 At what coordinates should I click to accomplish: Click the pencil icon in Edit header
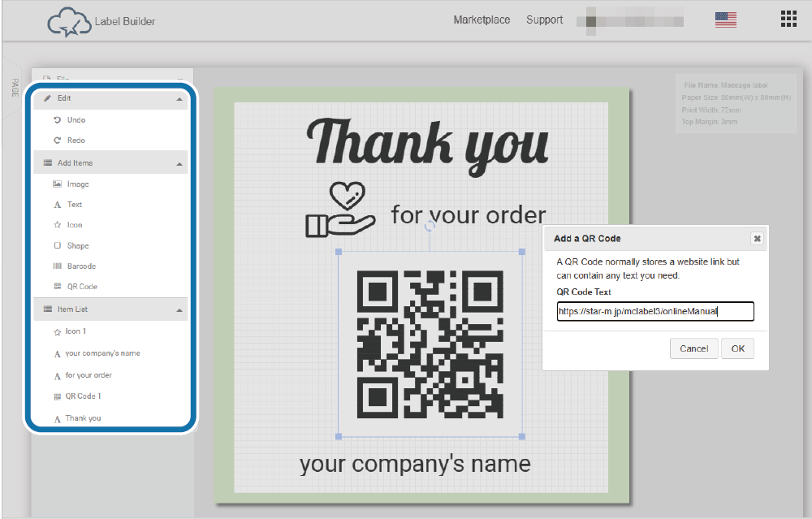(x=48, y=98)
